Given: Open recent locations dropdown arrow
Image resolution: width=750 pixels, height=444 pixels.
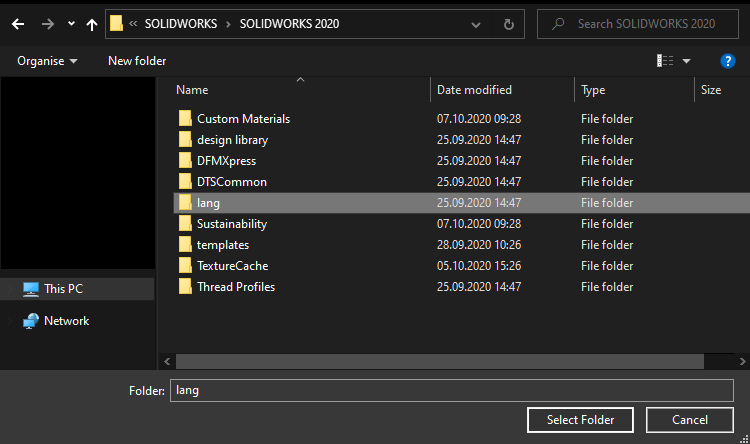Looking at the screenshot, I should [70, 24].
